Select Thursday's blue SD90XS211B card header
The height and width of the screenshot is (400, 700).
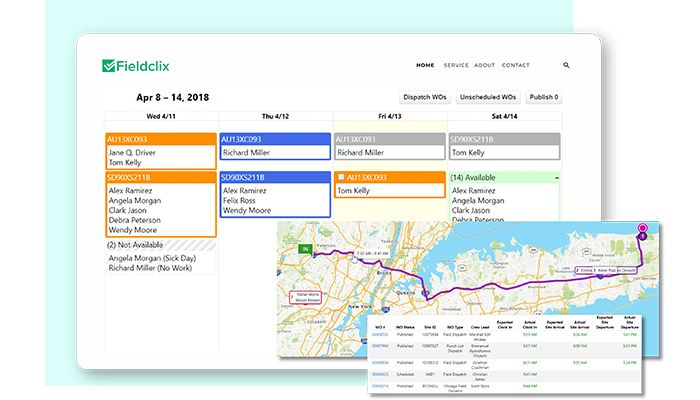pos(274,176)
